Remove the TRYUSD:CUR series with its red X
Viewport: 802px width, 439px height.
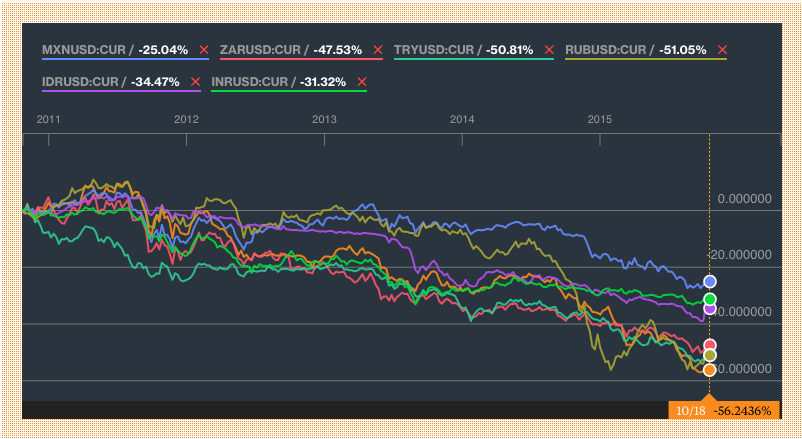point(548,49)
